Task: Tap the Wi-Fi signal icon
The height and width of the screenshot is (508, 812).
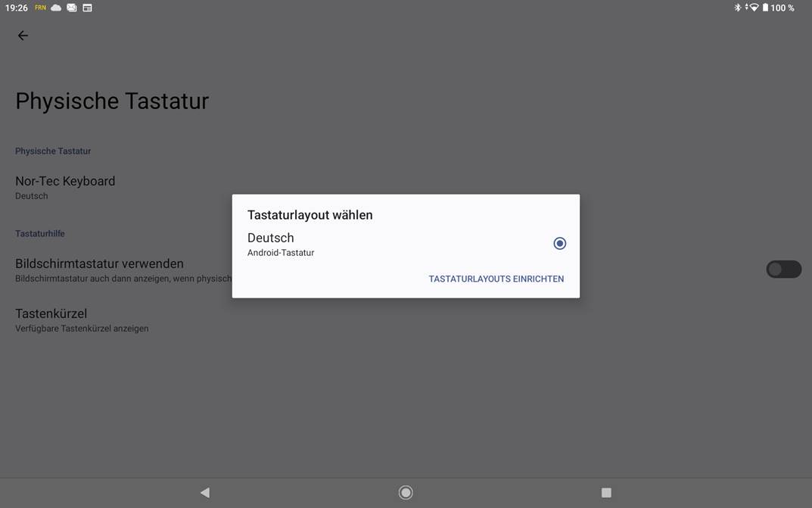Action: [x=753, y=8]
